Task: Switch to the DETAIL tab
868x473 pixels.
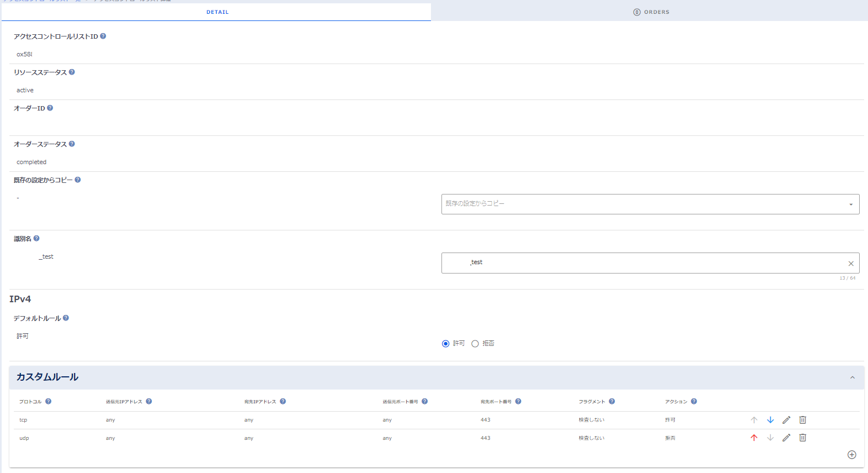Action: click(217, 12)
